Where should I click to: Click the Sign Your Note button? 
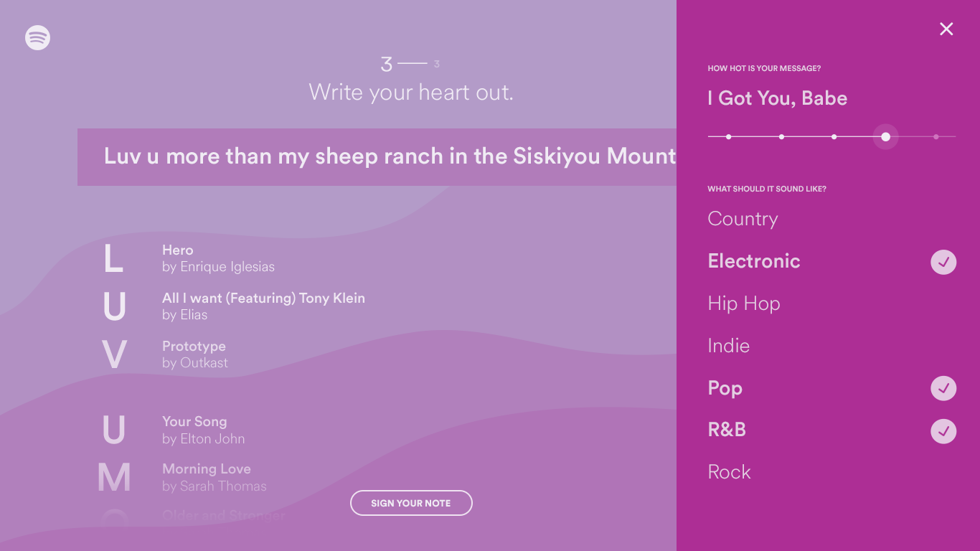[x=411, y=503]
